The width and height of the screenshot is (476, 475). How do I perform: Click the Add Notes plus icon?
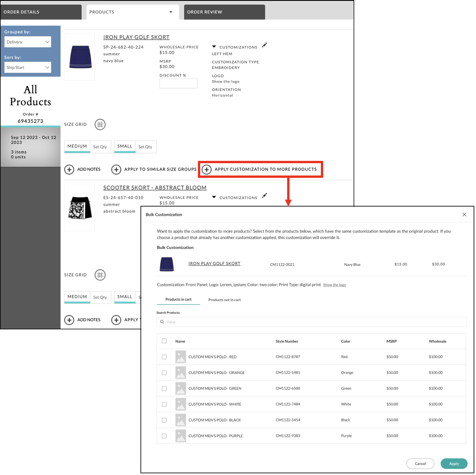pyautogui.click(x=69, y=169)
